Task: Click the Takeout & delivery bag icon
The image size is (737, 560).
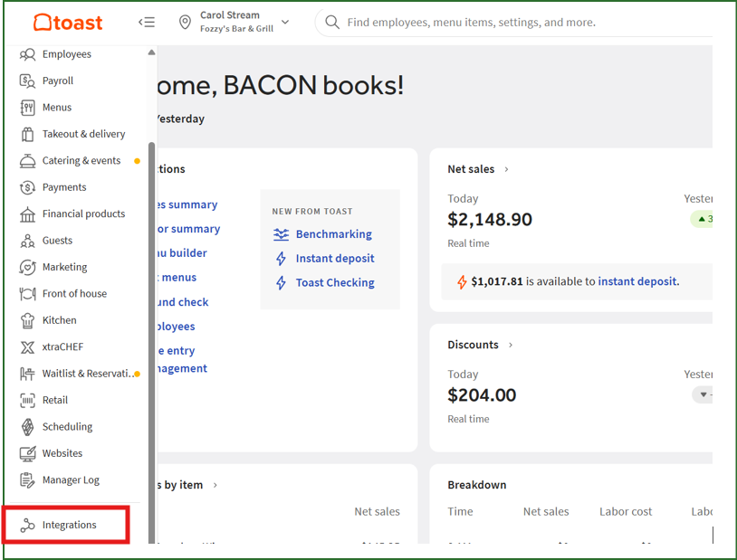Action: (27, 135)
